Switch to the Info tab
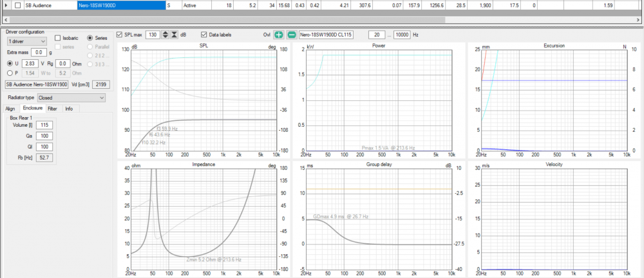The height and width of the screenshot is (278, 644). 69,108
